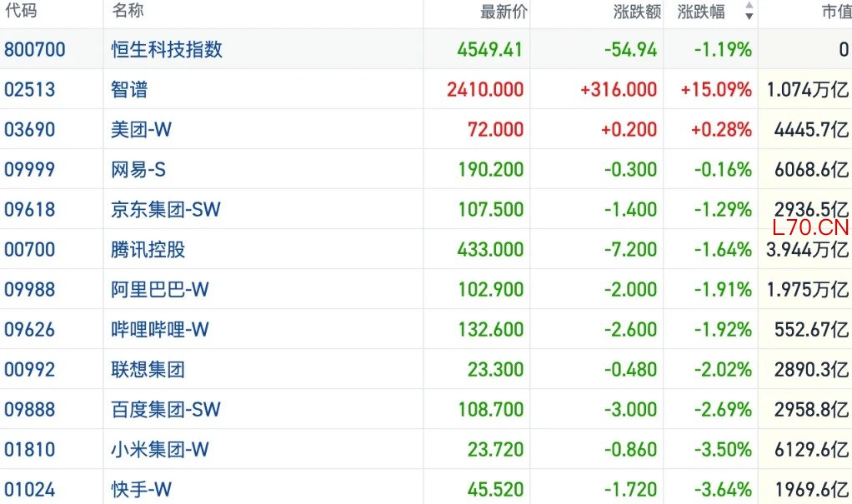Click price 108.700
Viewport: 852px width, 504px height.
point(491,410)
